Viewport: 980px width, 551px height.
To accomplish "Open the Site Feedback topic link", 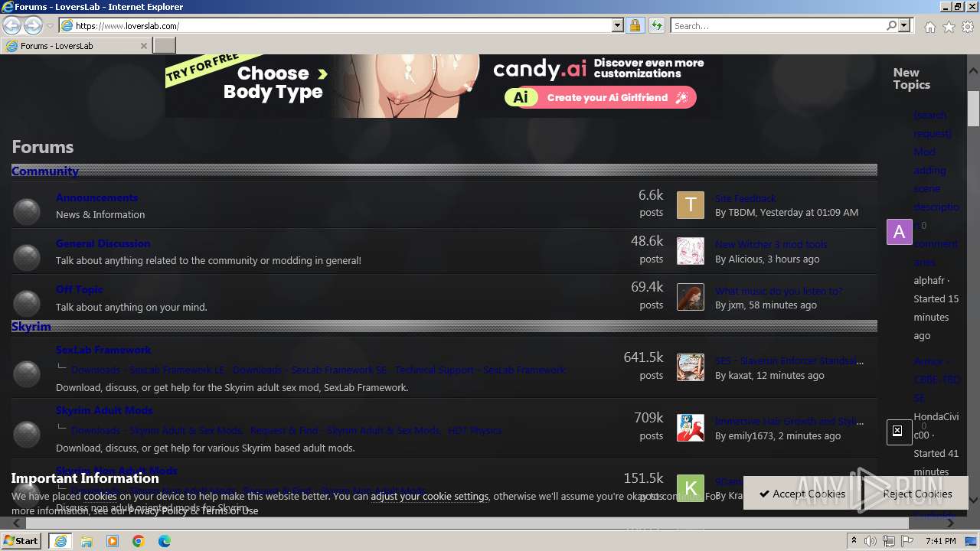I will (746, 198).
